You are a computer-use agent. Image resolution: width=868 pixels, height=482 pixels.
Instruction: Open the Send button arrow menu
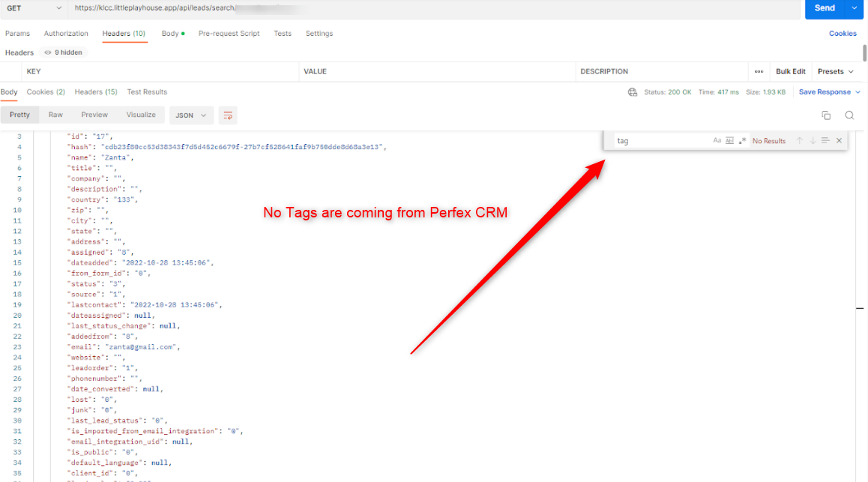[x=855, y=8]
